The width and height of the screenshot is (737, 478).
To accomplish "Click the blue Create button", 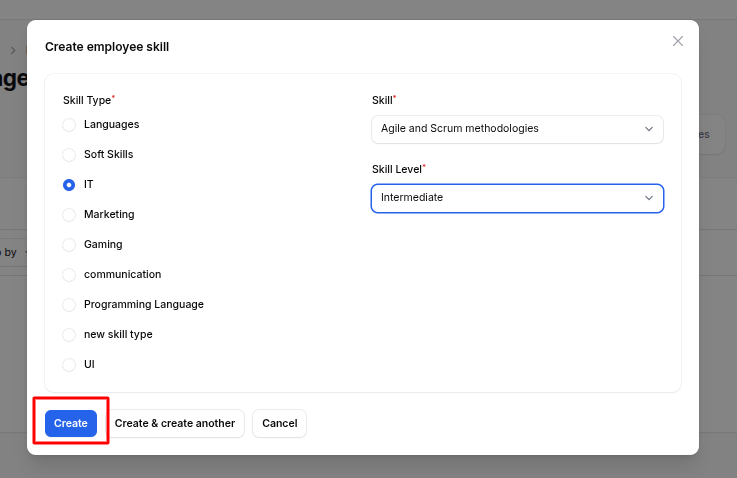I will pos(71,423).
